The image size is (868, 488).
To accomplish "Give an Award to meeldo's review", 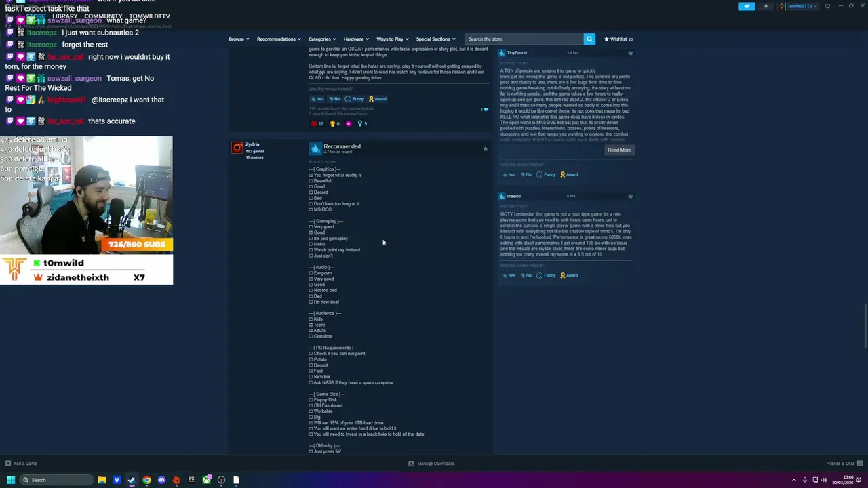I will tap(569, 275).
